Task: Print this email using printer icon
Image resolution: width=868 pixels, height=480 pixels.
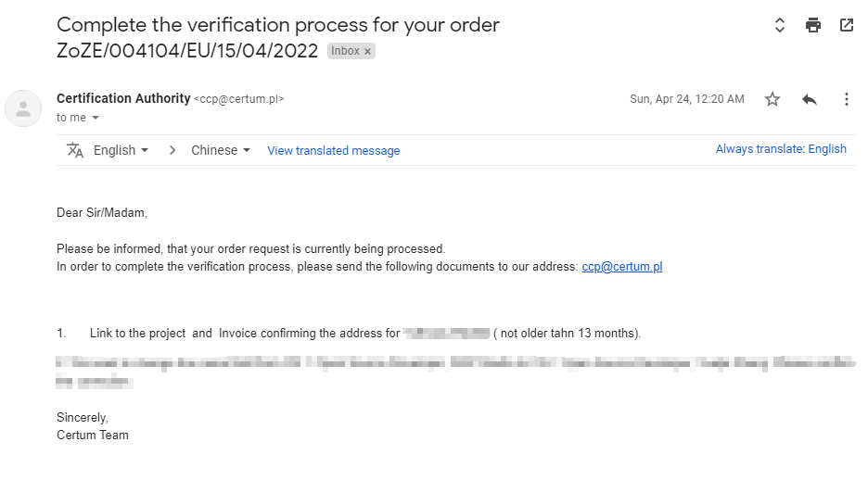Action: pyautogui.click(x=813, y=25)
